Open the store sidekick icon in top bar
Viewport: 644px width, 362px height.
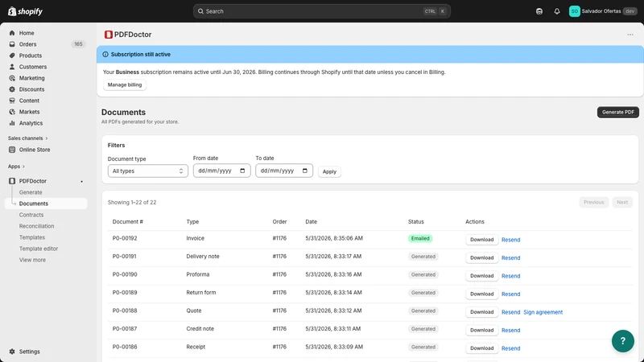click(539, 11)
